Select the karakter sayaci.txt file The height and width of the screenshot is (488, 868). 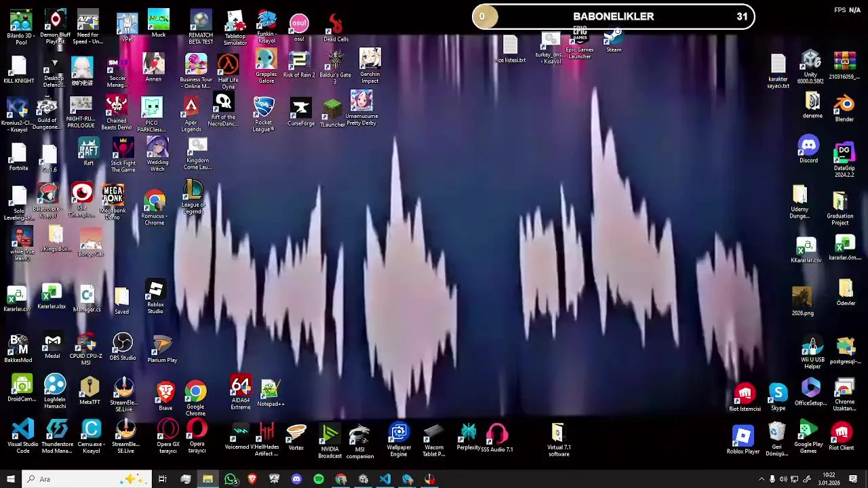coord(778,72)
